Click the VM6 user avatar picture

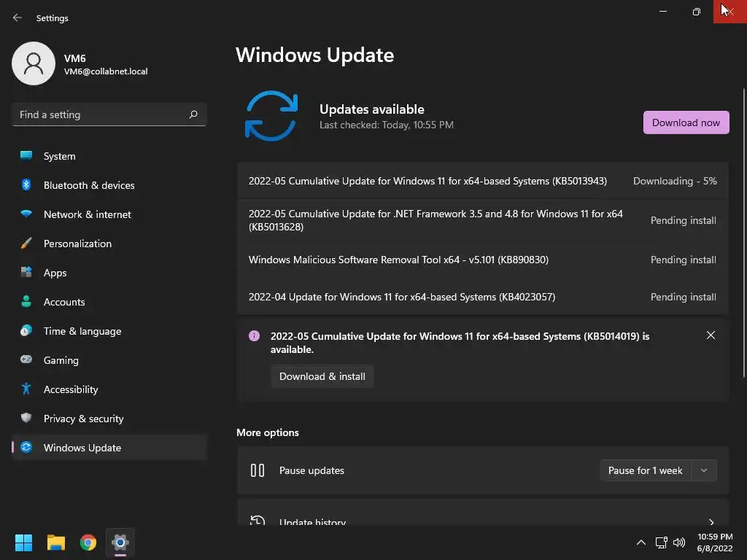[x=34, y=63]
